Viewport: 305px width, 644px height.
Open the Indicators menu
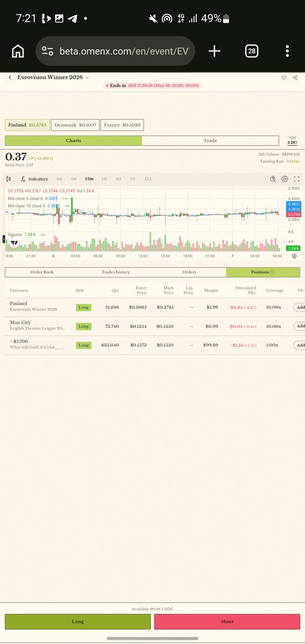pyautogui.click(x=34, y=179)
